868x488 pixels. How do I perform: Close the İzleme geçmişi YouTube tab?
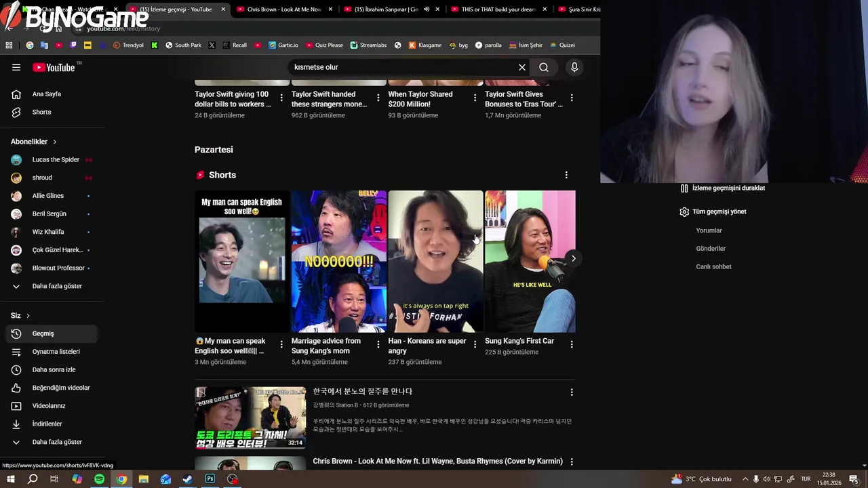click(x=223, y=9)
